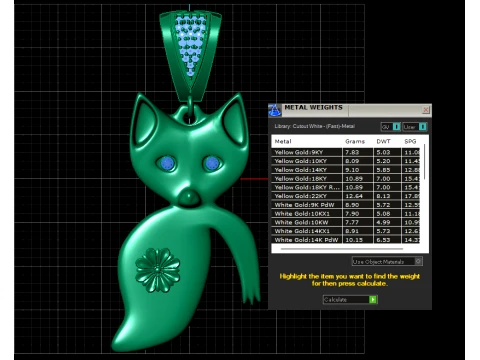The width and height of the screenshot is (480, 360).
Task: Click the Calculate button
Action: point(350,299)
